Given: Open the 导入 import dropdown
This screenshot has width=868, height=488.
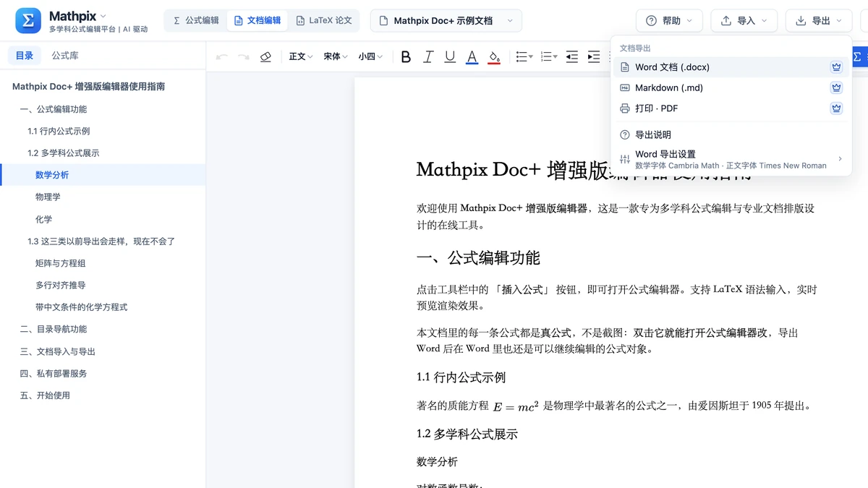Looking at the screenshot, I should click(x=744, y=21).
